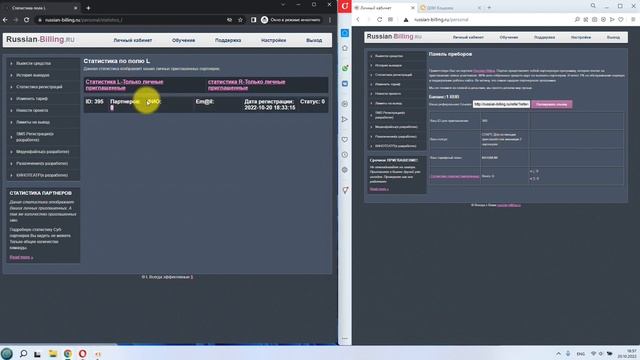Click Read more in the Opera sidebar box
This screenshot has width=640, height=360.
(379, 189)
